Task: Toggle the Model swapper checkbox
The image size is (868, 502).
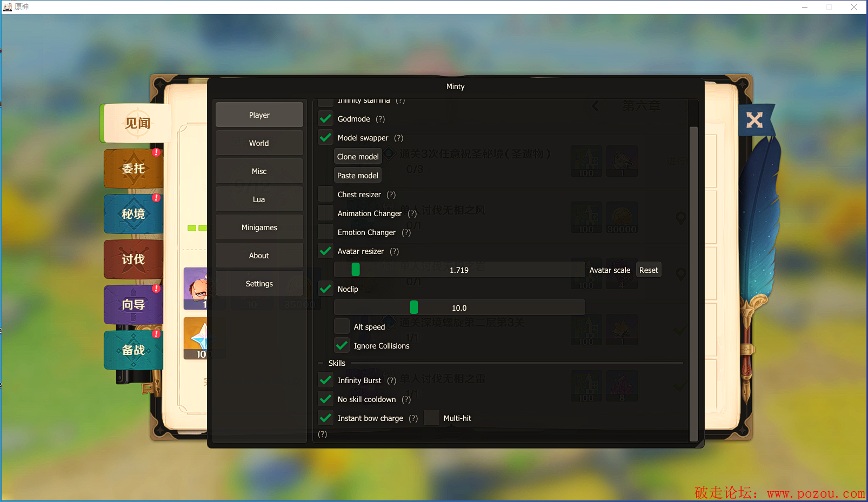Action: pyautogui.click(x=326, y=138)
